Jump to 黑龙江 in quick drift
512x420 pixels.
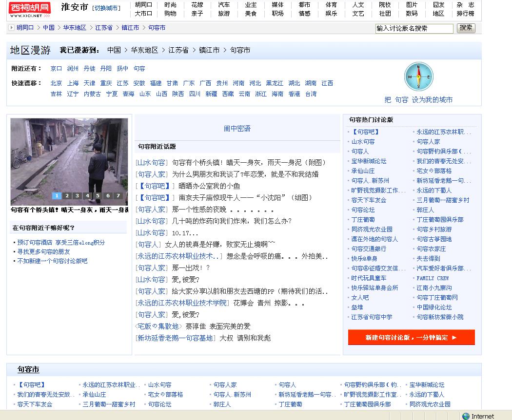coord(275,83)
